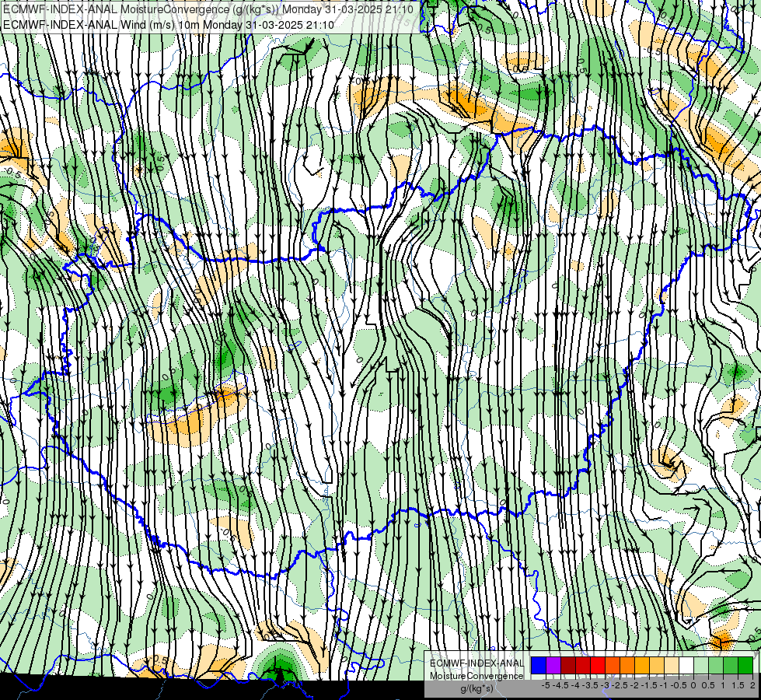This screenshot has height=700, width=761.
Task: Click the white swatch between -0.5 and 0
Action: (686, 665)
